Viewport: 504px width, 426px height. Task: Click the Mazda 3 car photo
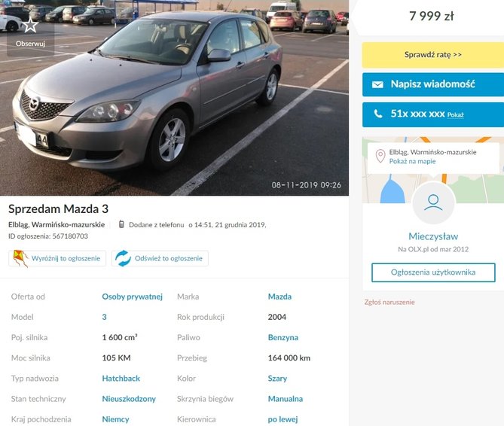[x=174, y=98]
